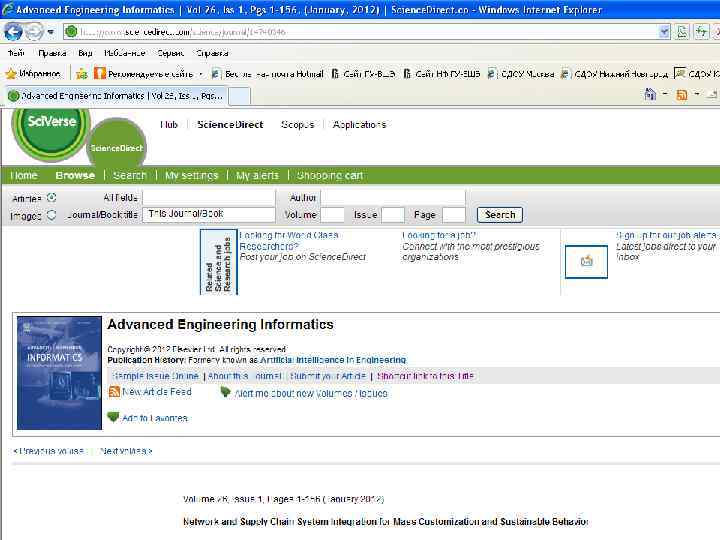
Task: Open Shopping cart in navigation bar
Action: point(330,175)
